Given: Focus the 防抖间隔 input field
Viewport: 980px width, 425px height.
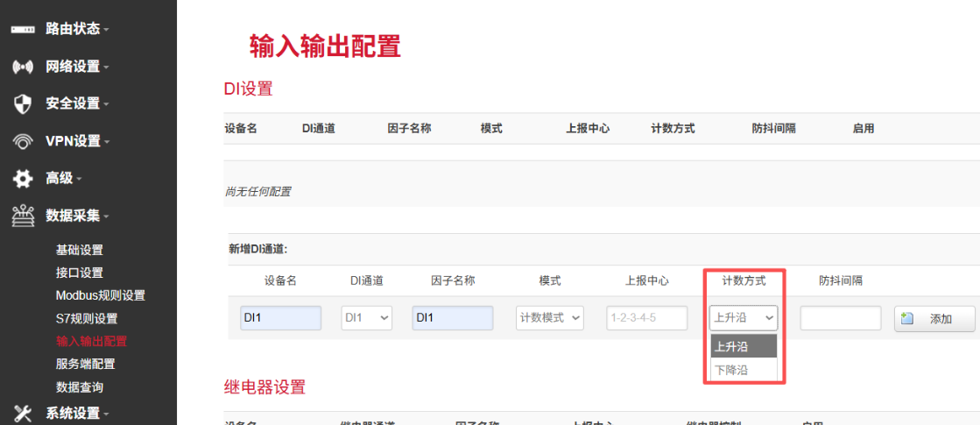Looking at the screenshot, I should [x=841, y=317].
